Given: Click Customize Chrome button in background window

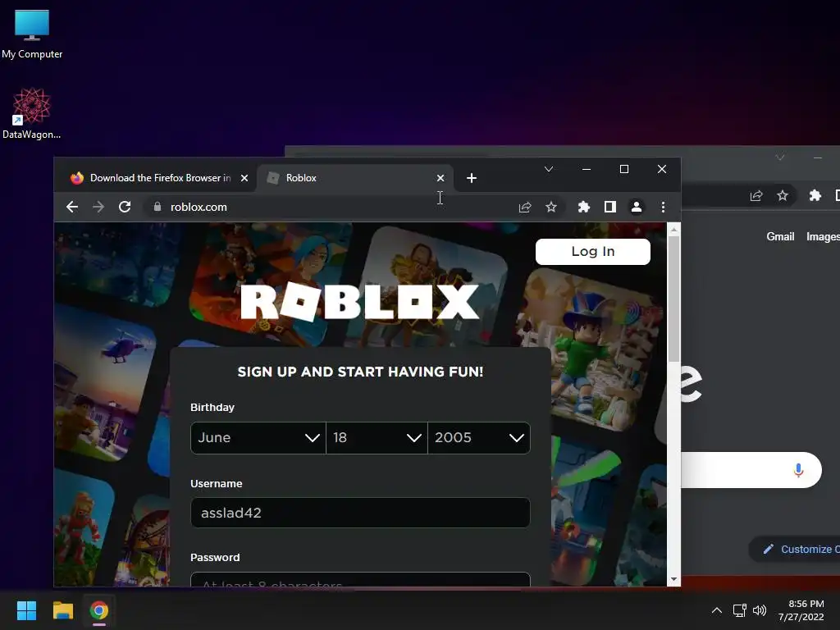Looking at the screenshot, I should (794, 549).
